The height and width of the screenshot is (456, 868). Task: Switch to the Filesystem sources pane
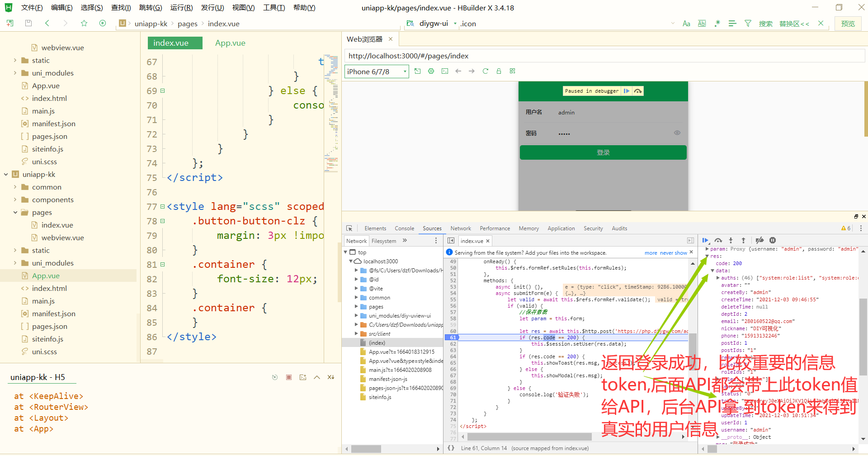tap(384, 241)
